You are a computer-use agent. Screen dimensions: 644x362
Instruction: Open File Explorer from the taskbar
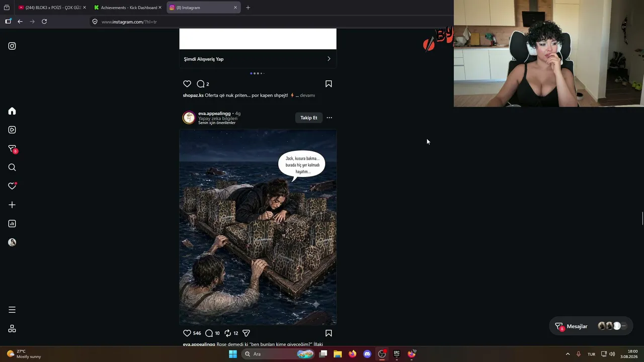pyautogui.click(x=338, y=354)
